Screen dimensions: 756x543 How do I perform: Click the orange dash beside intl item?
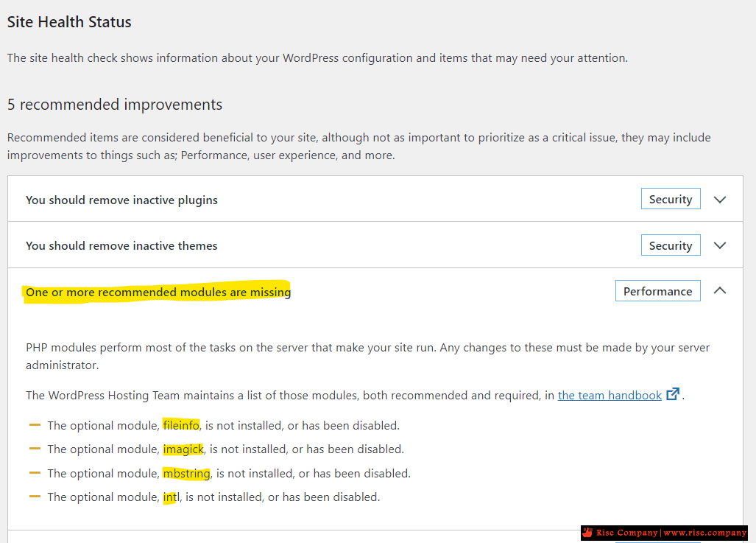pos(35,497)
